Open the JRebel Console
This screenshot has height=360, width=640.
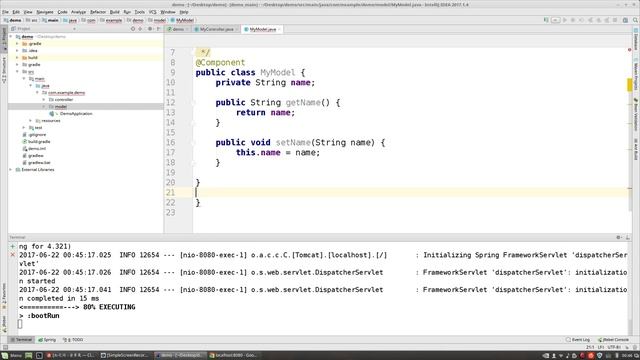(x=613, y=340)
